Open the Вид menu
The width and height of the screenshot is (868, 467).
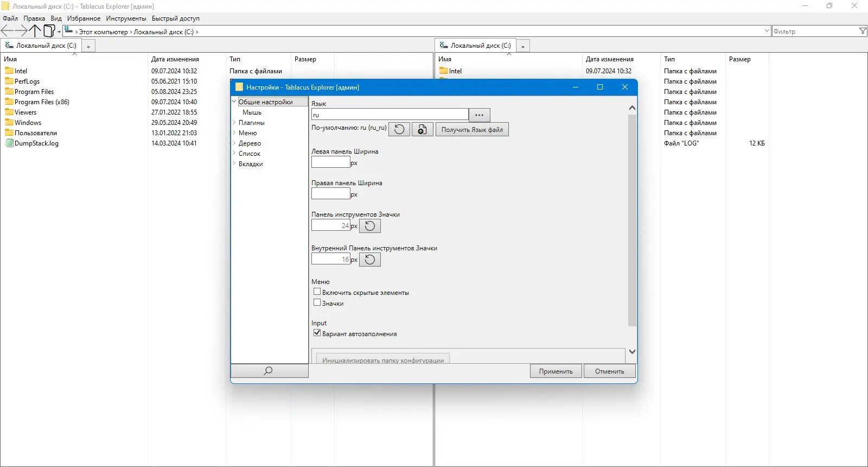56,18
